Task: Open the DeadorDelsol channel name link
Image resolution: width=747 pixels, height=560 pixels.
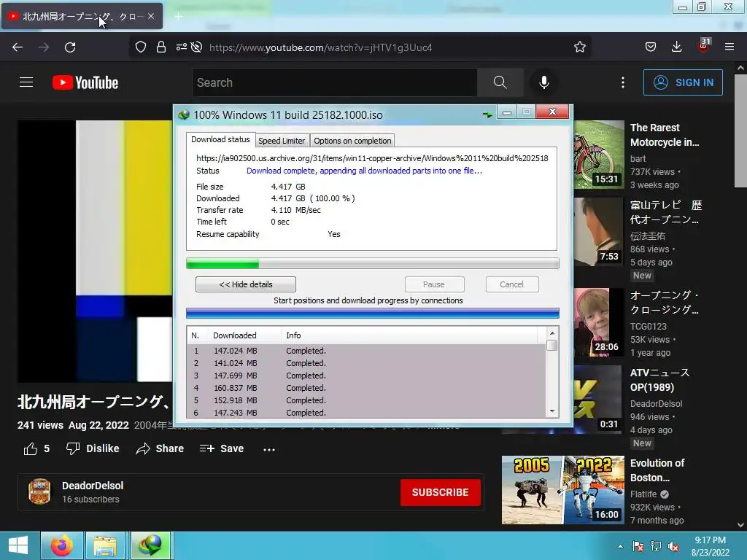Action: coord(93,486)
